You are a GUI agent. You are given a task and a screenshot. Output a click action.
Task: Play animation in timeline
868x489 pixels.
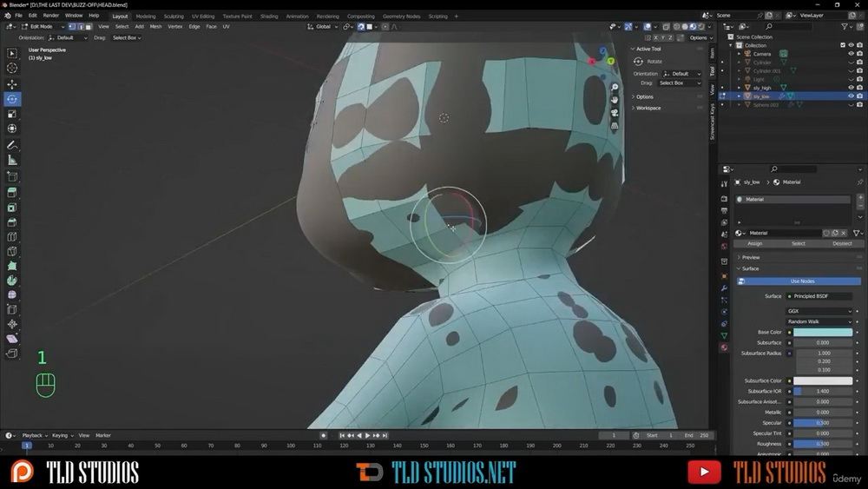367,436
